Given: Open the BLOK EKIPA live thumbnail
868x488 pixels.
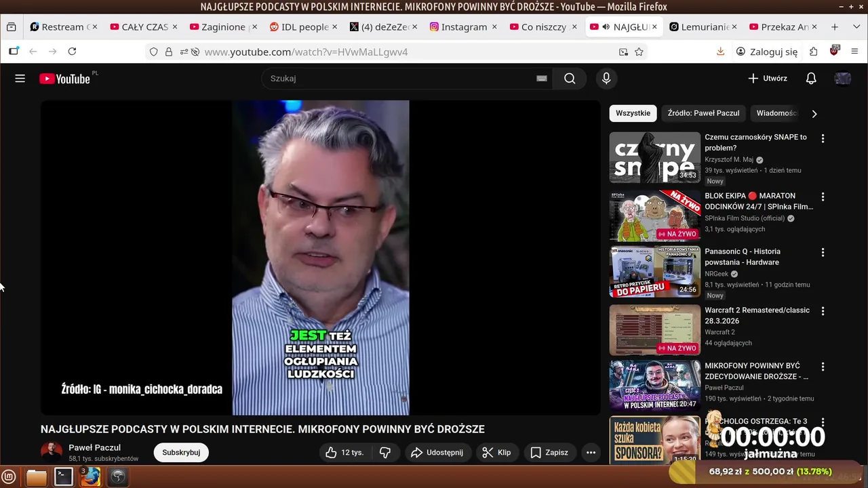Looking at the screenshot, I should pos(654,216).
